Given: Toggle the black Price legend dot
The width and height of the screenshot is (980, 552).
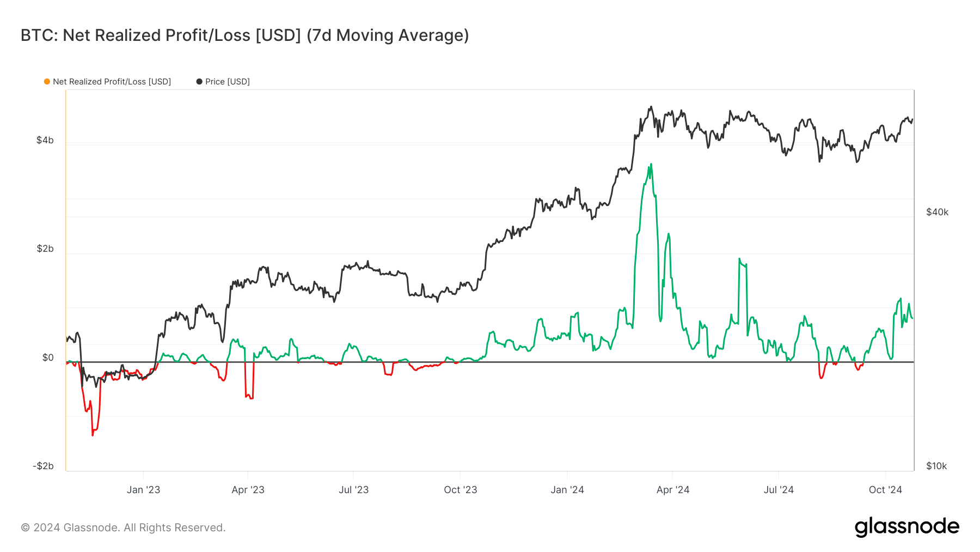Looking at the screenshot, I should [199, 82].
